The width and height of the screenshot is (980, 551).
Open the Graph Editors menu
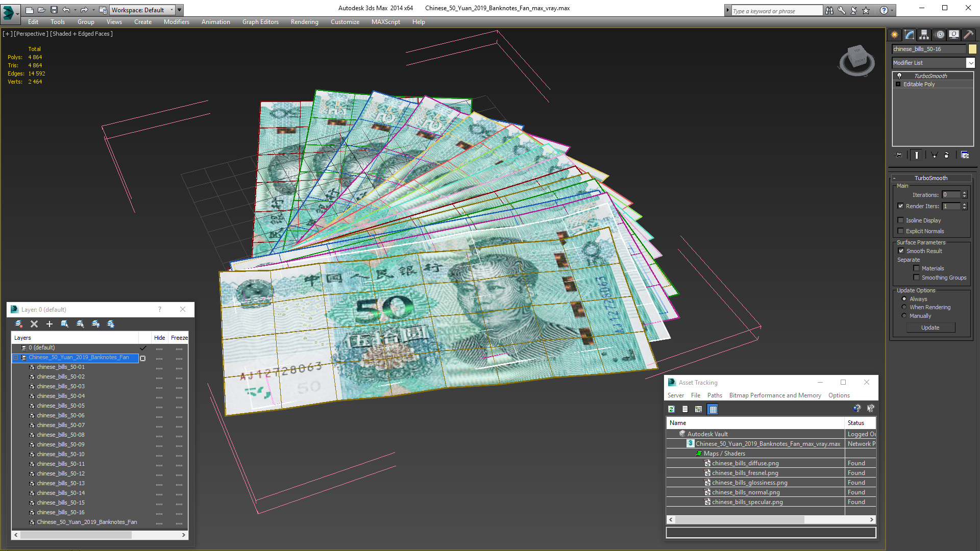tap(260, 22)
